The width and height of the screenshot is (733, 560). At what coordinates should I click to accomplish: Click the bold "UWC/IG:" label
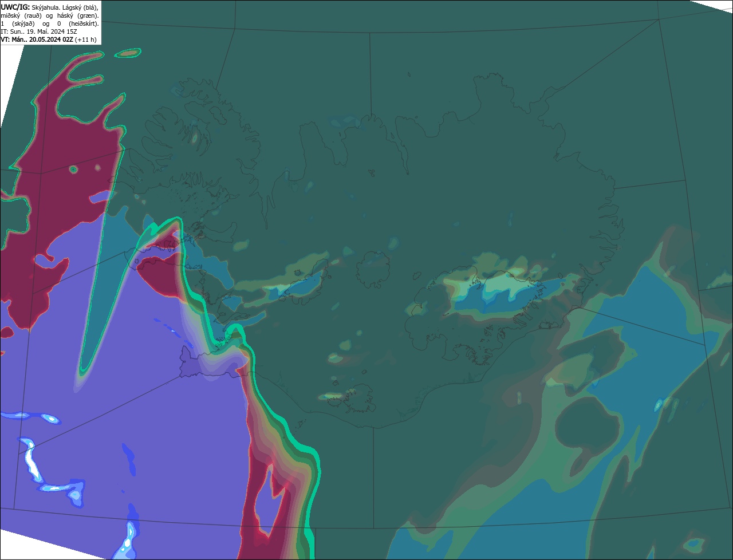[15, 7]
